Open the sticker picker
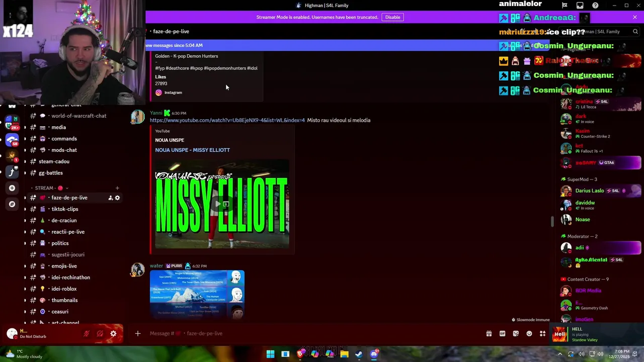The height and width of the screenshot is (362, 644). [516, 333]
